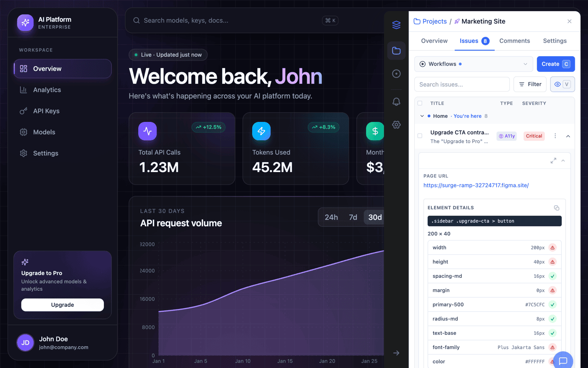This screenshot has width=588, height=368.
Task: Click the Tokens Used lightning icon
Action: (261, 131)
